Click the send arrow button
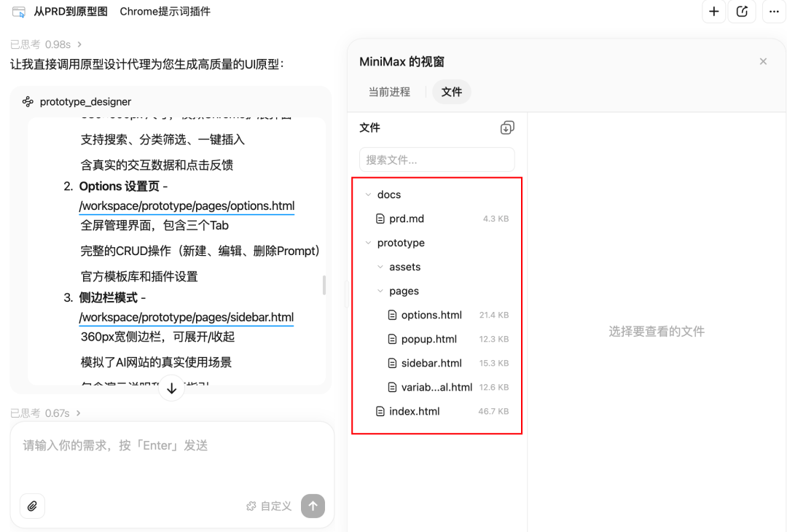Viewport: 787px width, 532px height. tap(313, 506)
